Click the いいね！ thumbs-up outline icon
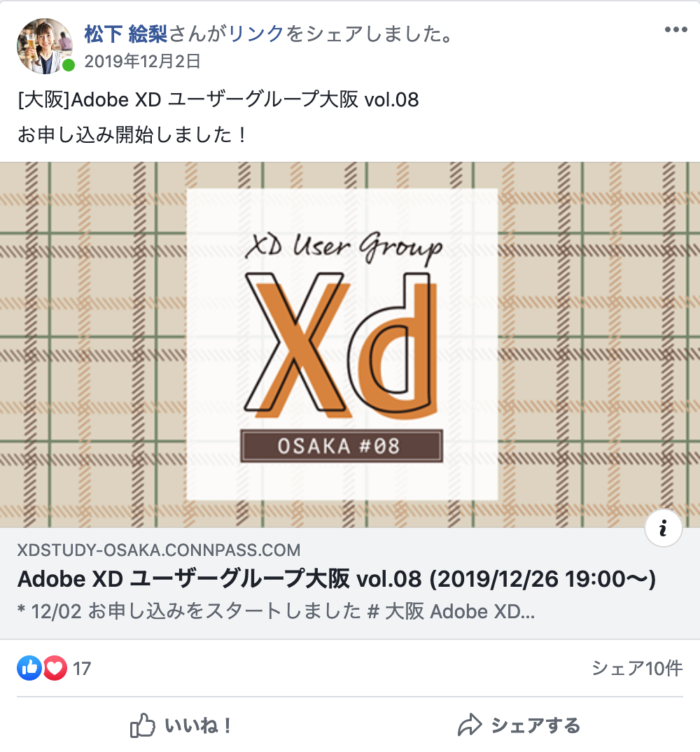 (x=142, y=725)
